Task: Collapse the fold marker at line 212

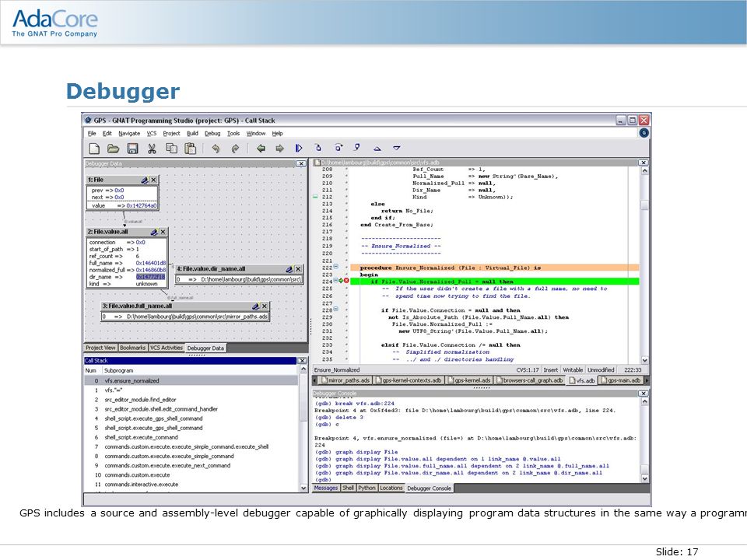Action: click(315, 196)
